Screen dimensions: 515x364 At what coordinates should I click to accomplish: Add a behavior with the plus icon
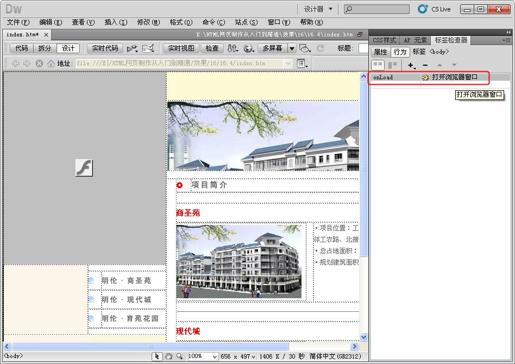coord(411,65)
